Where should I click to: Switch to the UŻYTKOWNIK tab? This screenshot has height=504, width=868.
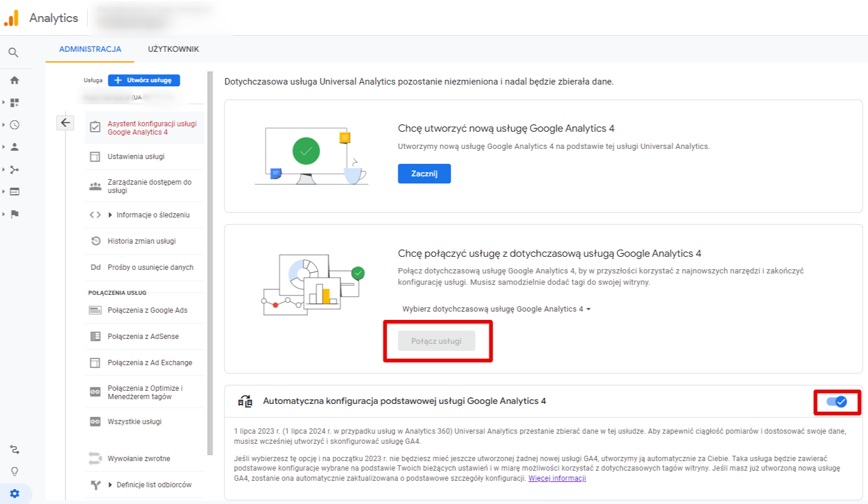(x=173, y=49)
